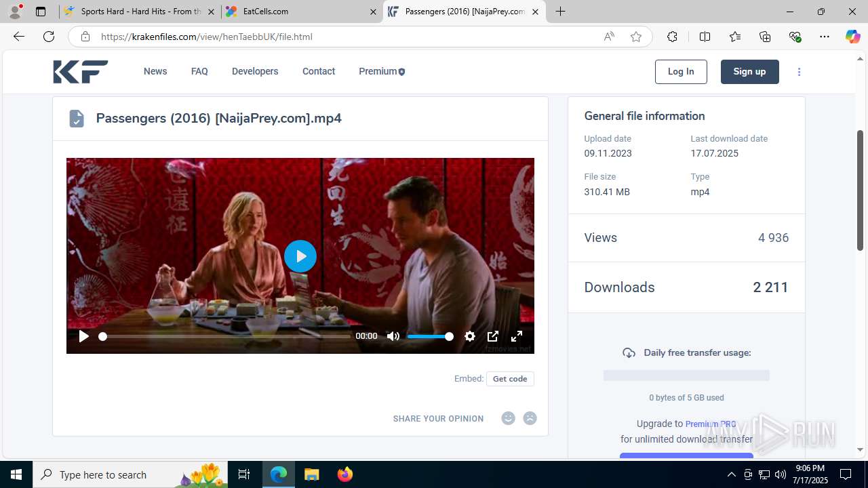Click the Log In button
868x488 pixels.
point(681,72)
